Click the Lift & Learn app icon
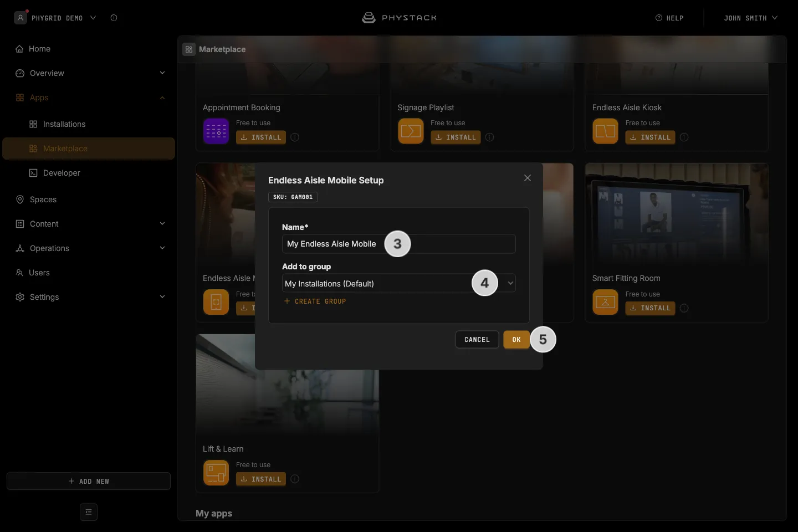Image resolution: width=798 pixels, height=532 pixels. 216,473
